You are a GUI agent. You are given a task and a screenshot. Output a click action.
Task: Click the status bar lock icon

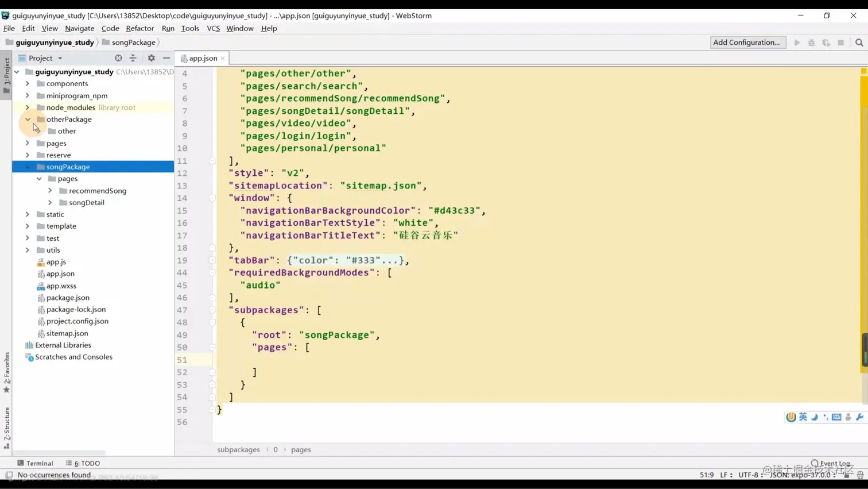[x=847, y=475]
